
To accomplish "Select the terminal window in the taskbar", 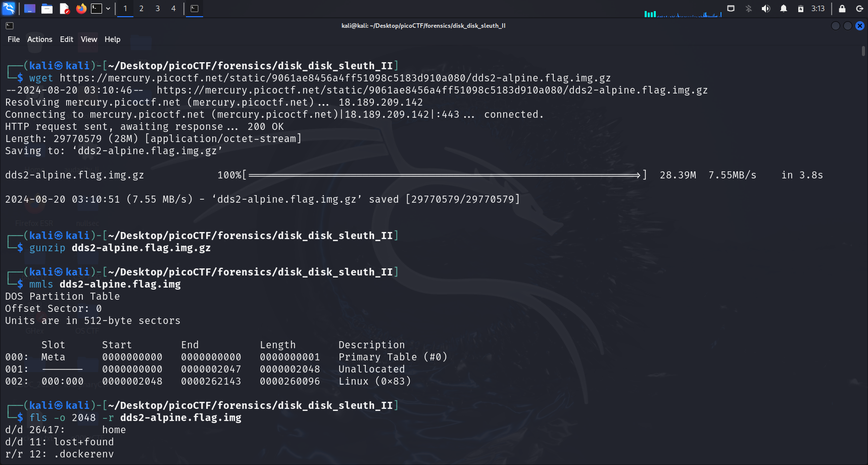I will pyautogui.click(x=195, y=9).
